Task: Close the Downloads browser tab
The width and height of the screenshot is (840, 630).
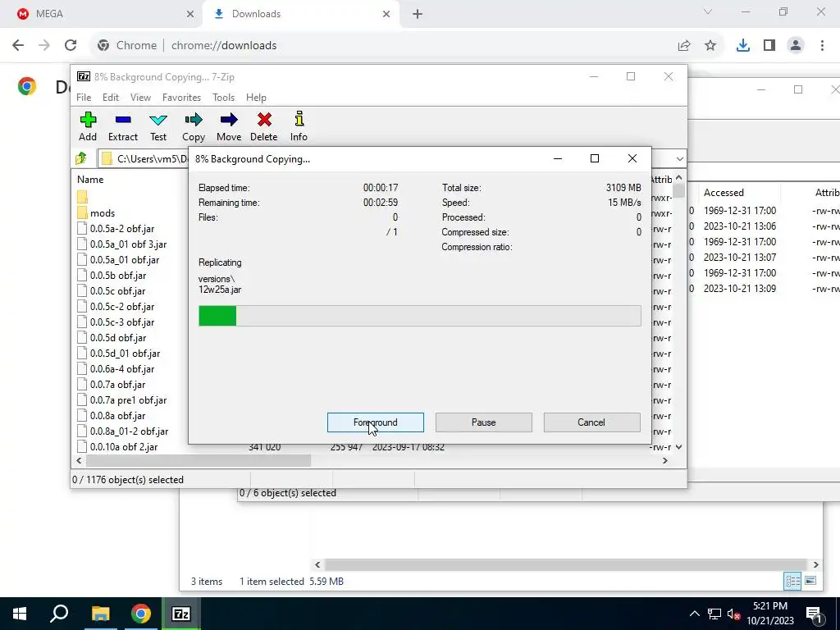Action: tap(386, 14)
